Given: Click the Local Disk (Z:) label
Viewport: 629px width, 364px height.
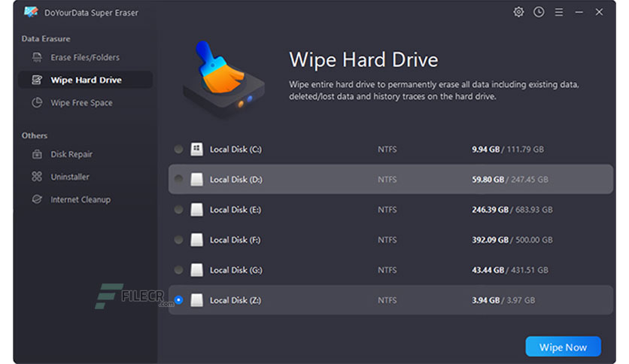Looking at the screenshot, I should coord(235,300).
